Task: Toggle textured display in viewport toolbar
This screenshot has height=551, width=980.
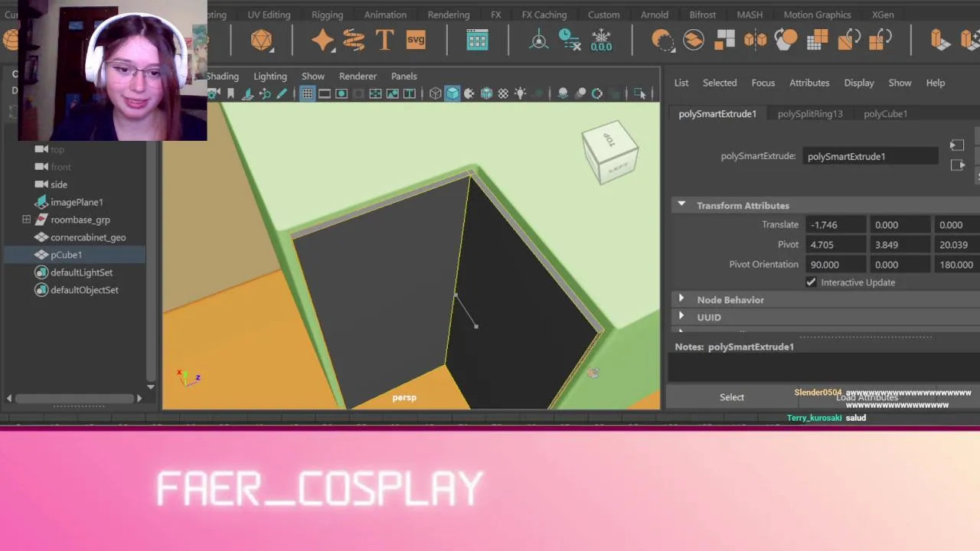Action: 503,93
